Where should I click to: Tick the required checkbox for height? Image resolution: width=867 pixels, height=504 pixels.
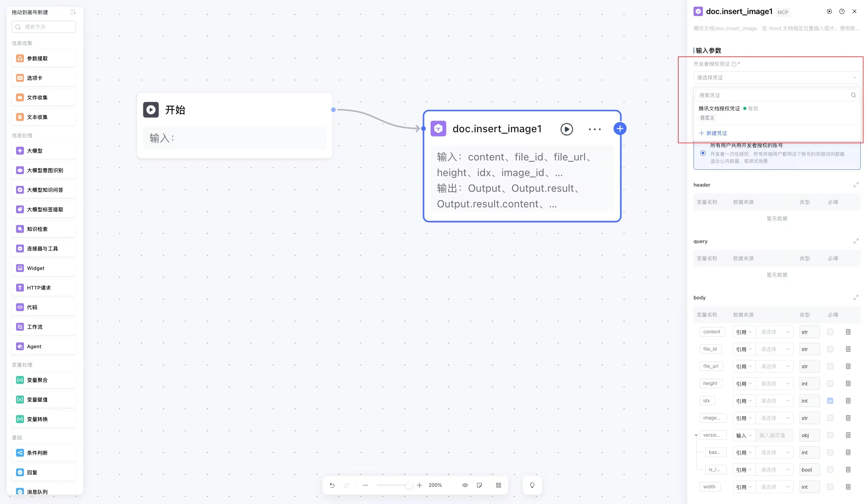830,383
